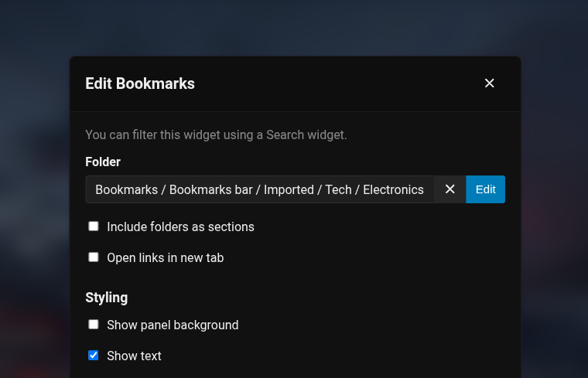Viewport: 588px width, 378px height.
Task: Enable Open links in new tab
Action: [x=94, y=257]
